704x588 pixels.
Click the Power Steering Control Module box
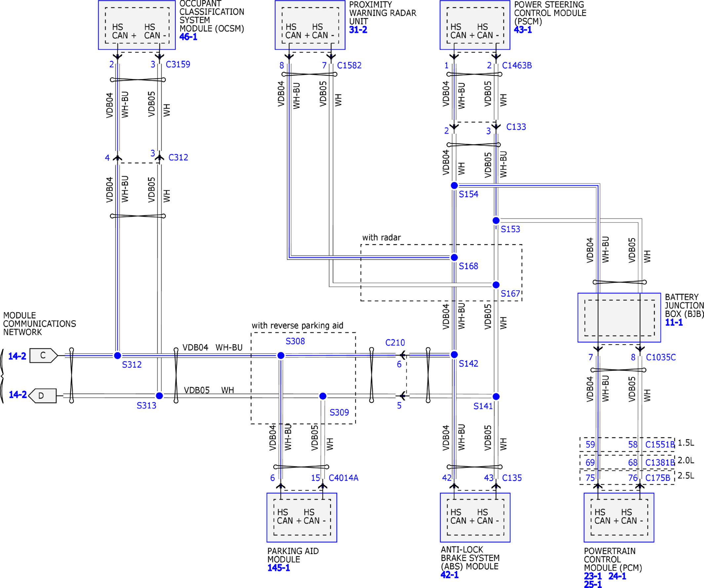[475, 25]
